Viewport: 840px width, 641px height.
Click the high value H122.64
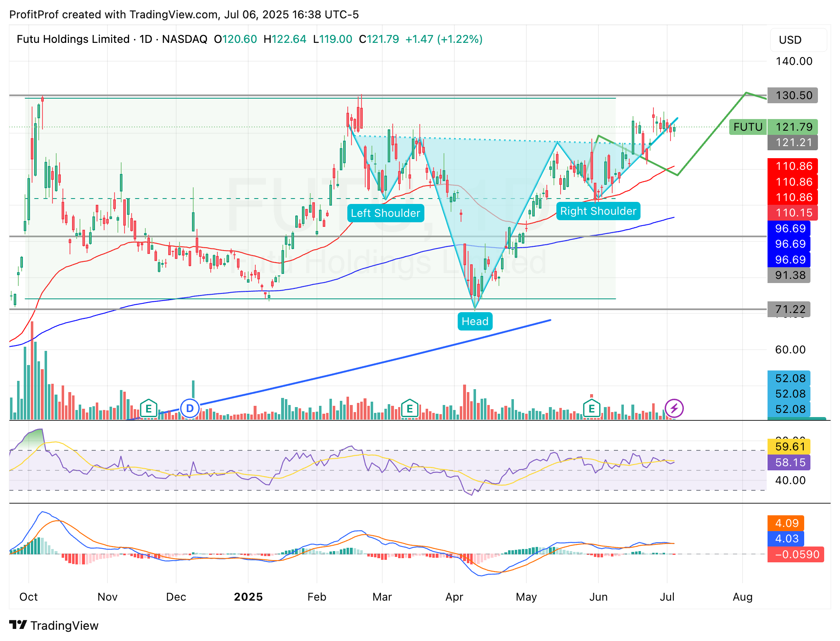(285, 39)
